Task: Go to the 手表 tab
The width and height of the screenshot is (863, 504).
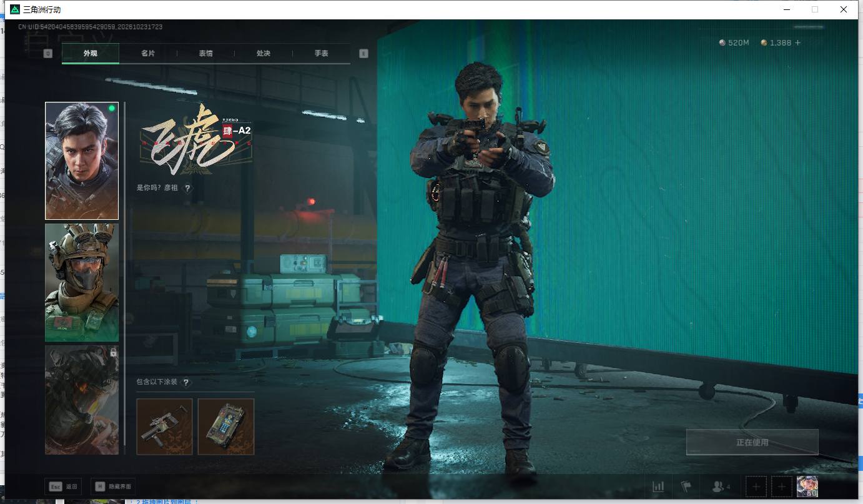Action: pos(321,54)
